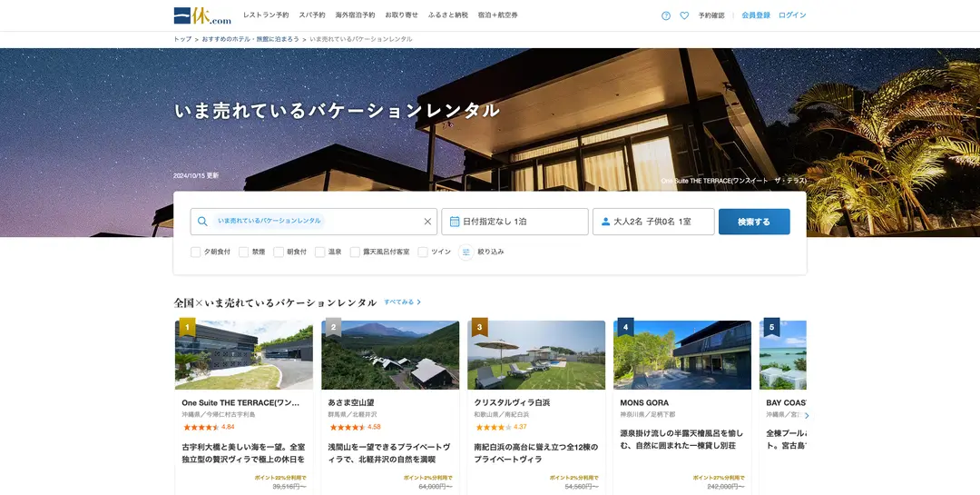Open the help question mark icon

pyautogui.click(x=666, y=15)
